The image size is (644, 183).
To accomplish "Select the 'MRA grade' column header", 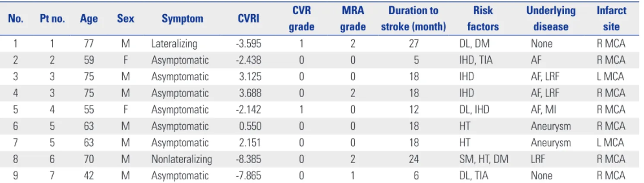I will tap(353, 19).
